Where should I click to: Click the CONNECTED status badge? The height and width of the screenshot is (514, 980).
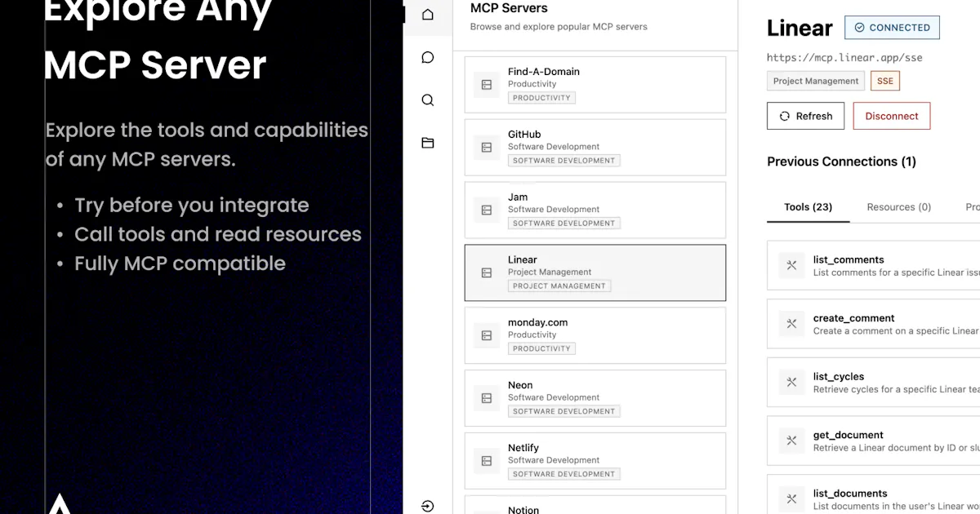[x=892, y=27]
